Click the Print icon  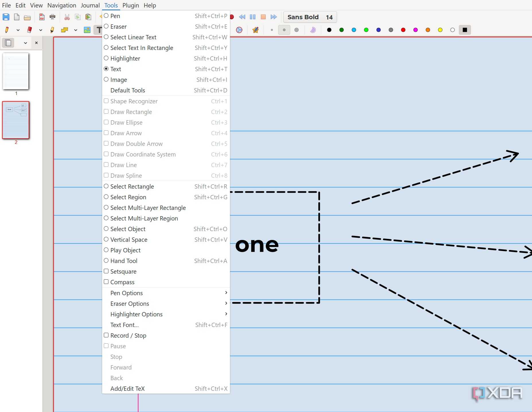pyautogui.click(x=52, y=17)
